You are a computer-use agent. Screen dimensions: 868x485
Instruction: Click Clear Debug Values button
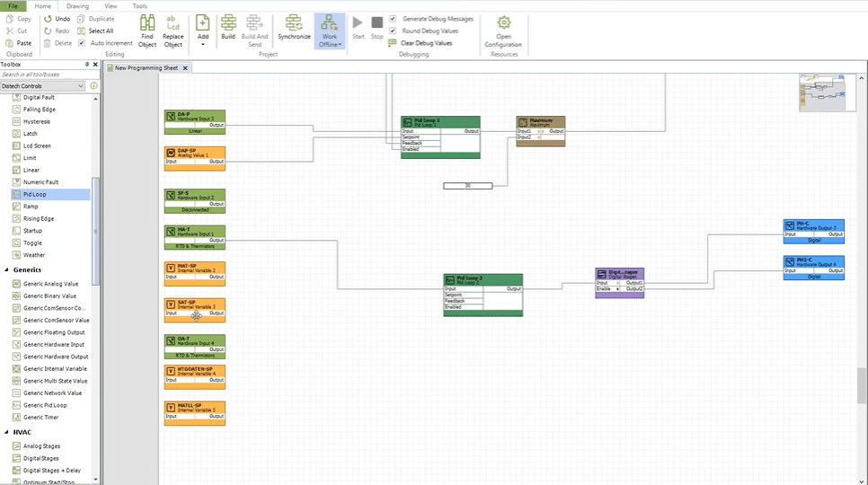(x=421, y=42)
